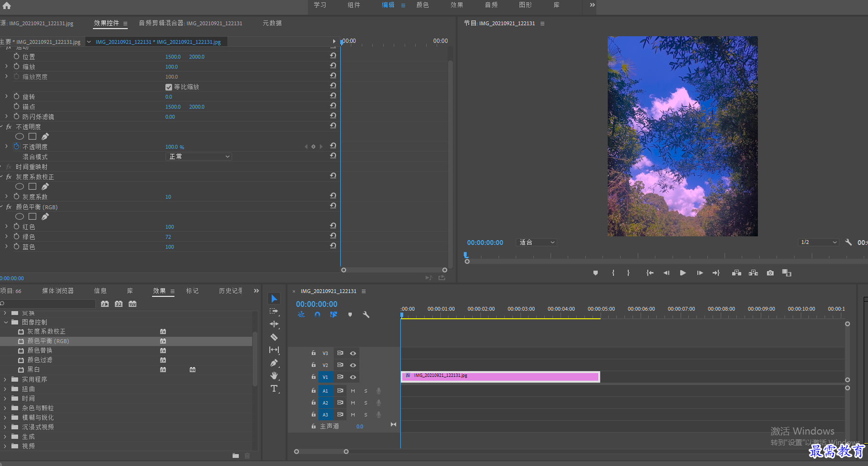Toggle lock on track V1
Viewport: 868px width, 466px height.
pos(314,376)
